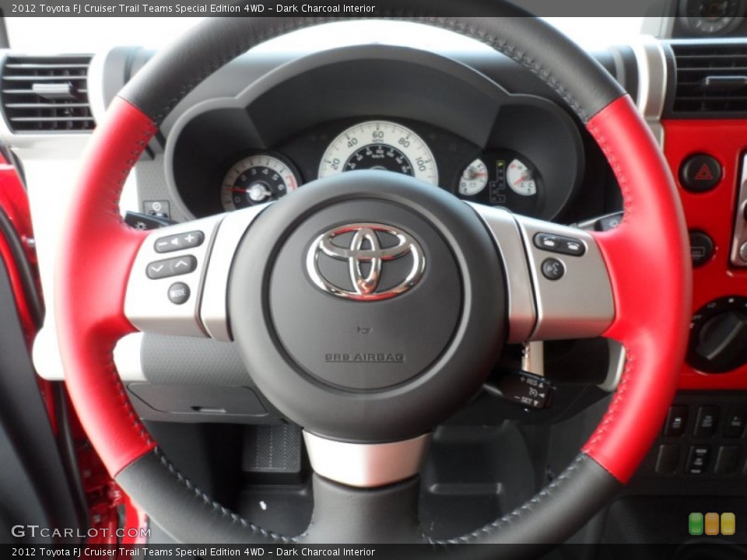Click the headlight stalk with light symbol
747x560 pixels.
[x=143, y=222]
